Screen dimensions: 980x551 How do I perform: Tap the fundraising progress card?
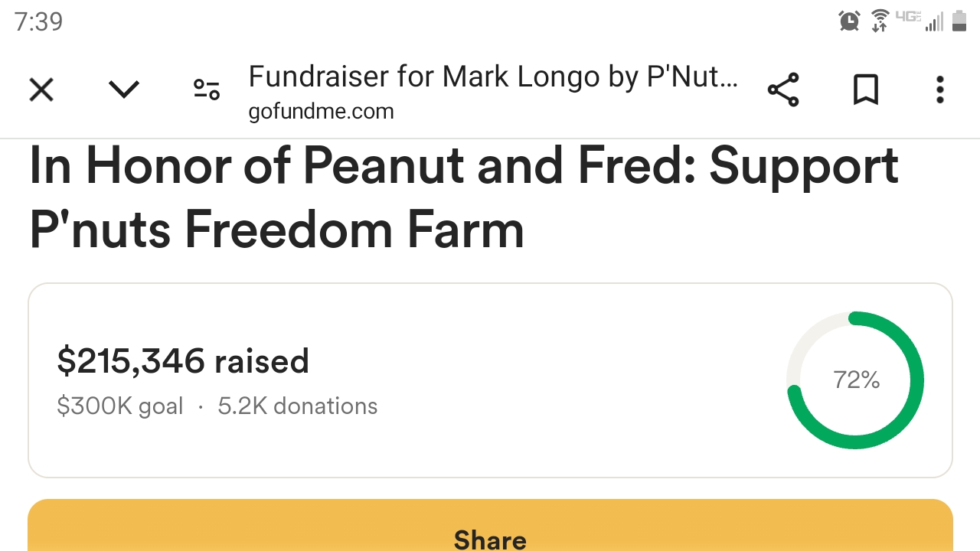(490, 380)
